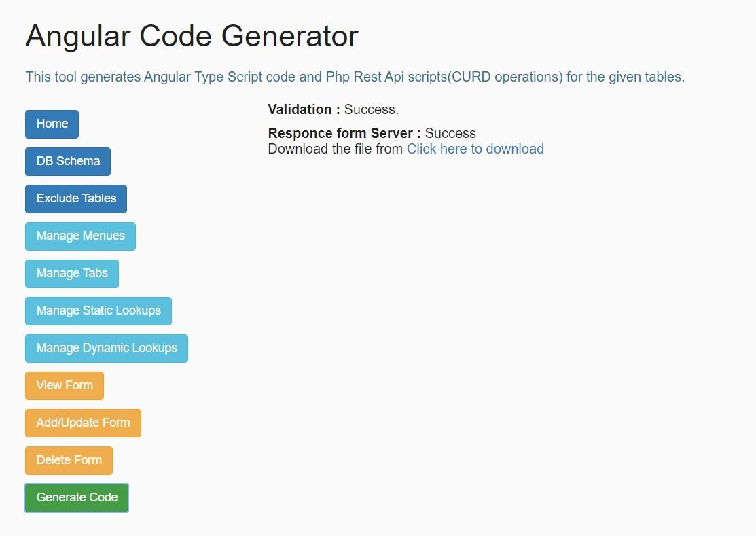756x536 pixels.
Task: Open the Add/Update Form page
Action: [83, 423]
